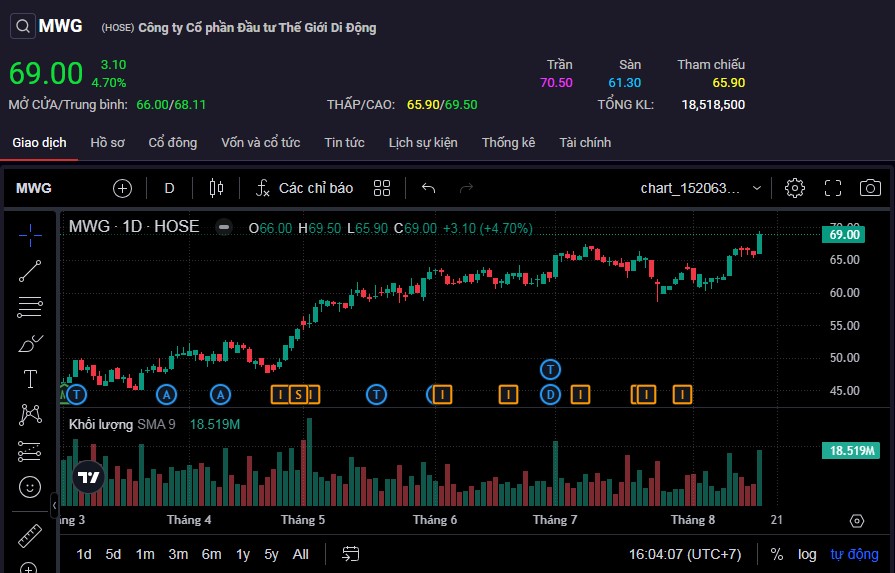Viewport: 895px width, 573px height.
Task: Open the candlestick chart style menu
Action: tap(216, 188)
